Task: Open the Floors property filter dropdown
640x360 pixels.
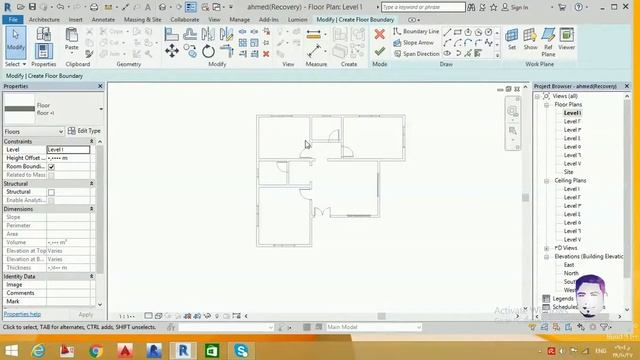Action: click(33, 131)
